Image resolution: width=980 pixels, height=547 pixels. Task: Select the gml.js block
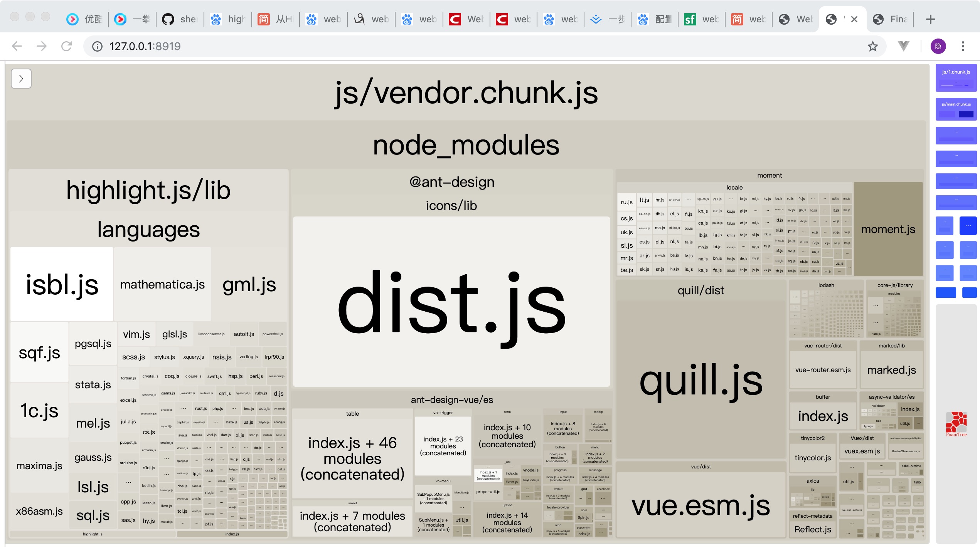tap(249, 284)
